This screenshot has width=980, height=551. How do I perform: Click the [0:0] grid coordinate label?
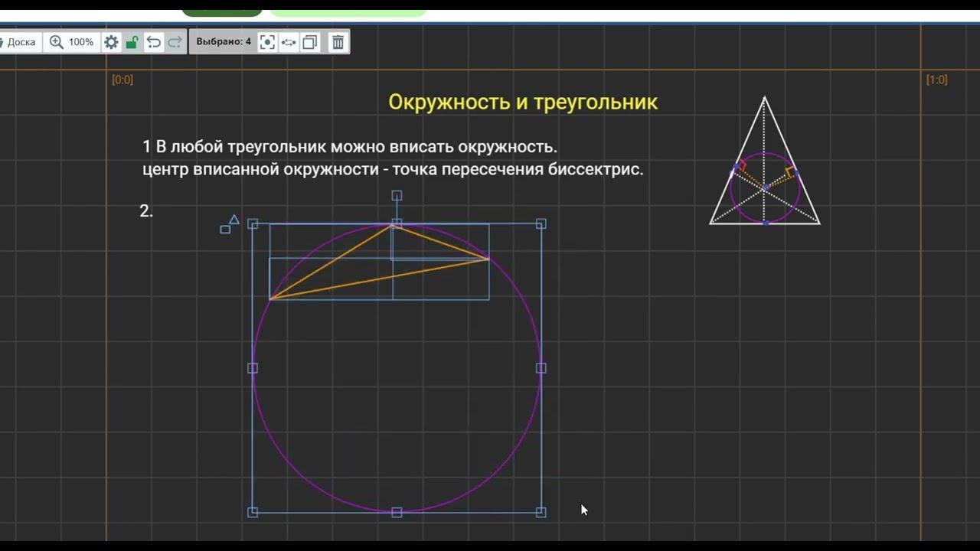(x=122, y=80)
